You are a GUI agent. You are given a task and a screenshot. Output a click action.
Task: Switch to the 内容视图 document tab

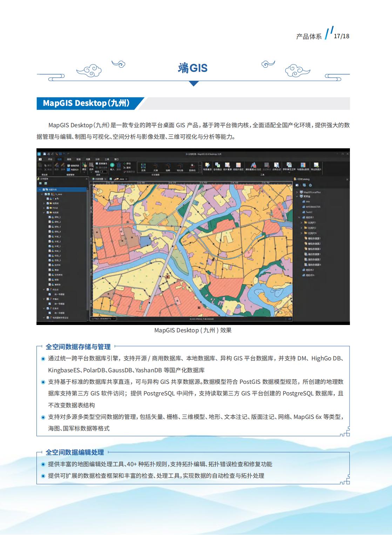(x=99, y=179)
